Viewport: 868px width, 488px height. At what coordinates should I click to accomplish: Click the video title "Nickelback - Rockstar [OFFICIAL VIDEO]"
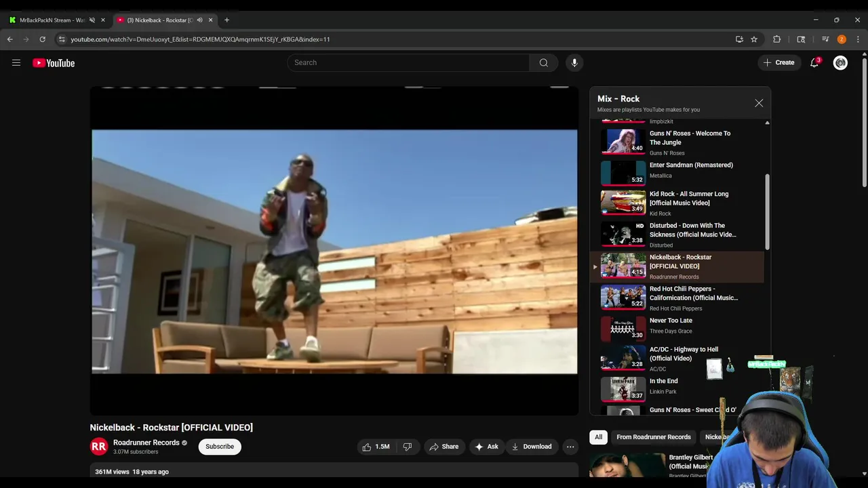172,428
